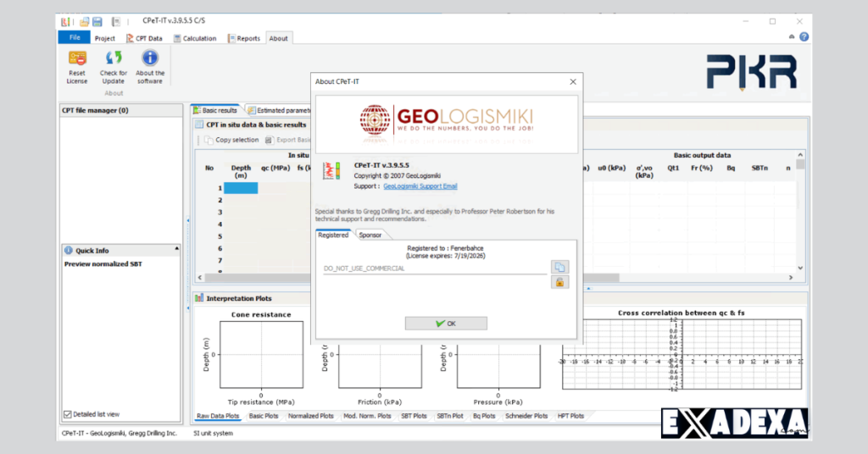Click the notebook icon in quick access toolbar
This screenshot has height=454, width=868.
tap(115, 21)
